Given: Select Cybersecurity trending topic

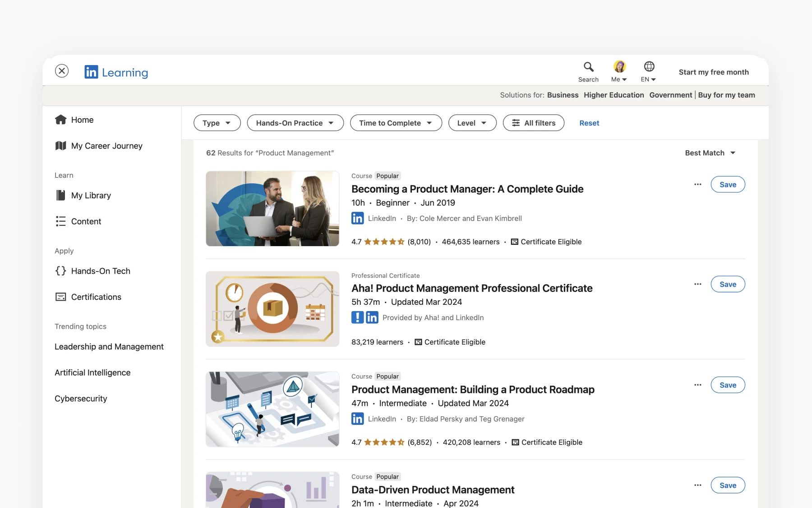Looking at the screenshot, I should click(x=81, y=399).
